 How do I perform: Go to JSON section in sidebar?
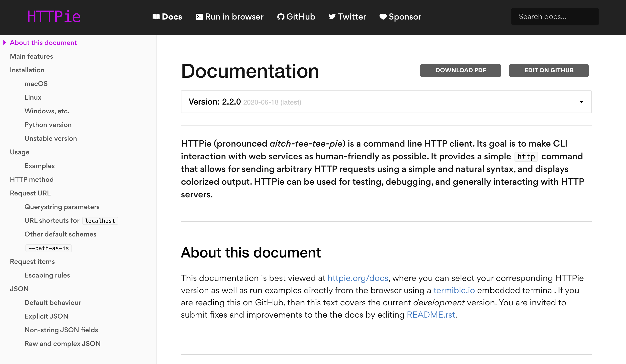pos(19,289)
